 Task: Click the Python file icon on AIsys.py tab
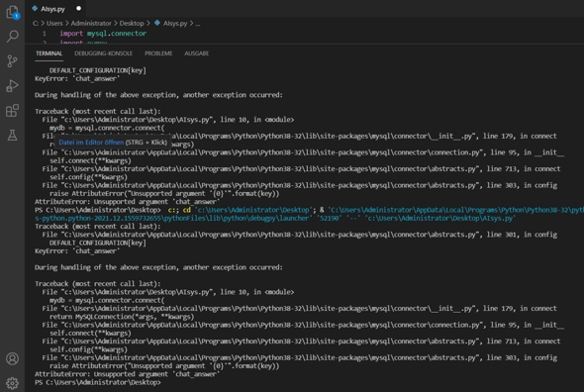coord(35,8)
